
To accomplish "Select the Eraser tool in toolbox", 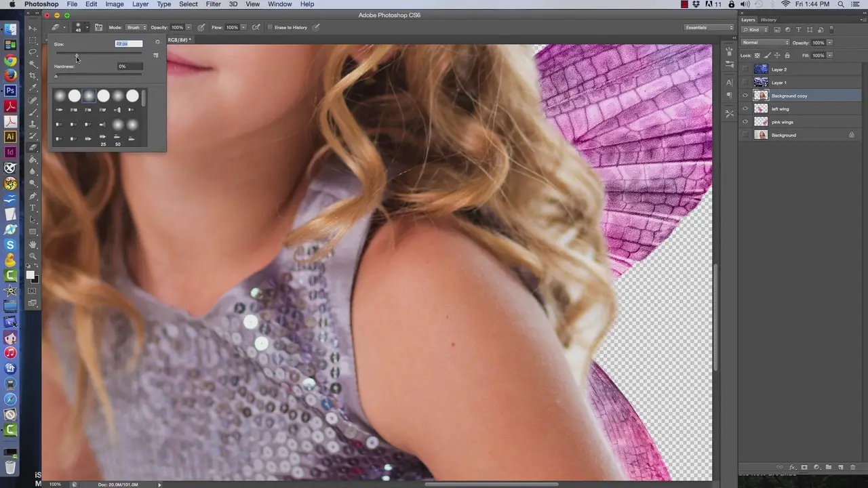I will (x=32, y=148).
